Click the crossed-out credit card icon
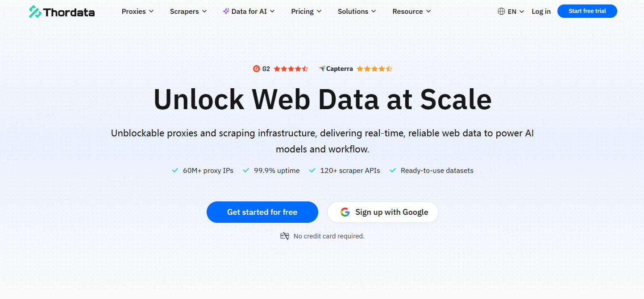The image size is (644, 299). click(x=285, y=236)
